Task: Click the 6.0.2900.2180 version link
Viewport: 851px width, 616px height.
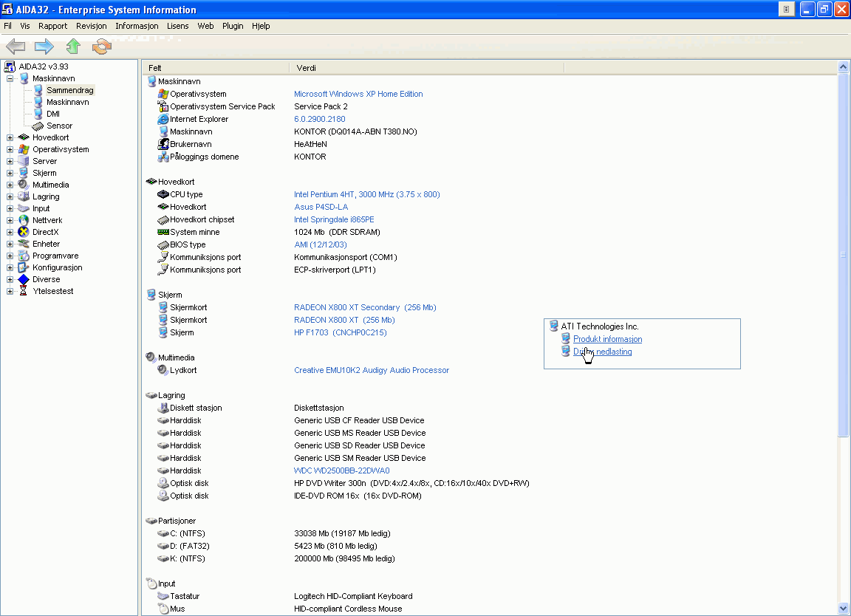Action: (320, 119)
